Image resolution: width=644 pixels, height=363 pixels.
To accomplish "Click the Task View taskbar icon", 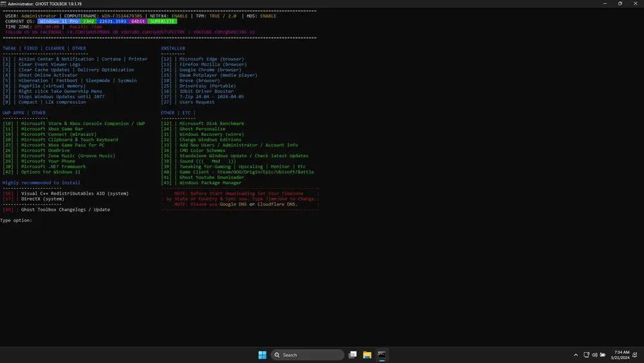I will [x=352, y=355].
